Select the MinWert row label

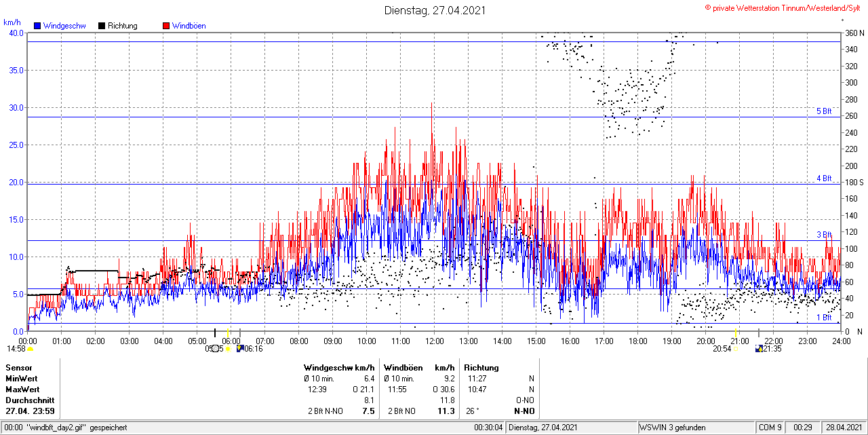22,379
